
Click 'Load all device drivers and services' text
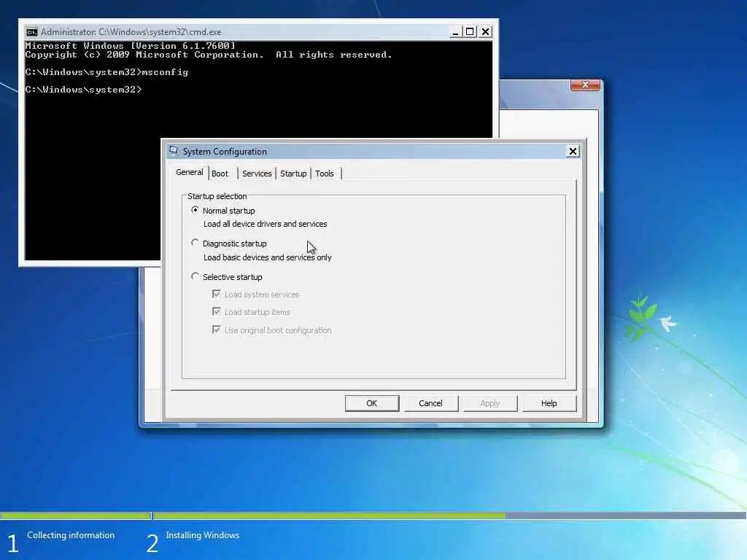tap(266, 224)
